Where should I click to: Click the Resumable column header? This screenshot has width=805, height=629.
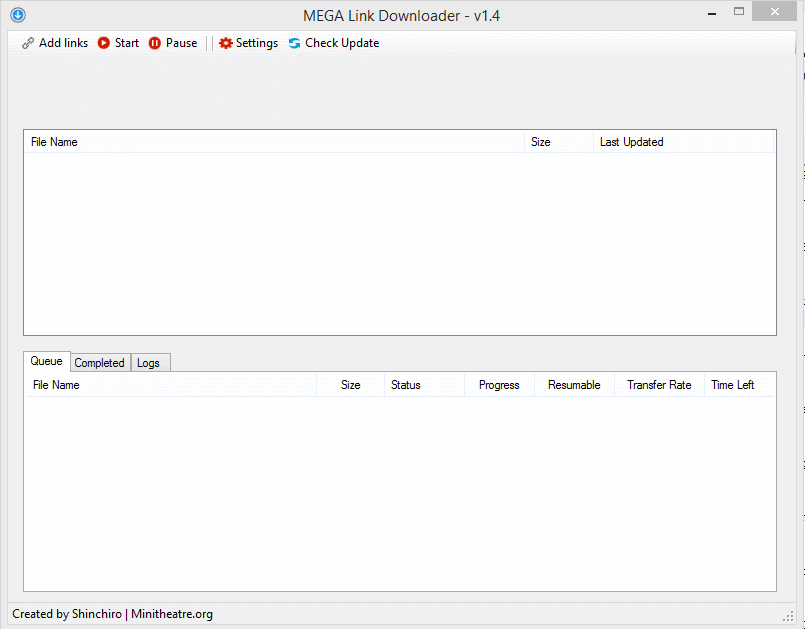(x=574, y=385)
